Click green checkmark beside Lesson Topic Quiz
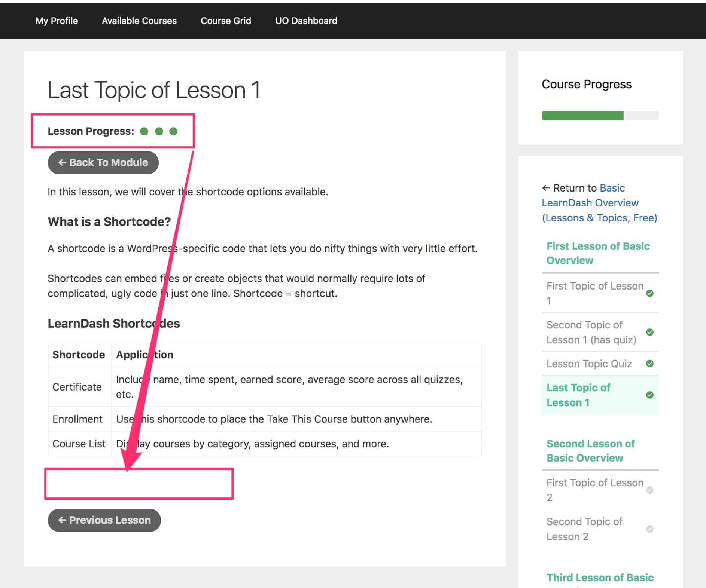 click(650, 364)
